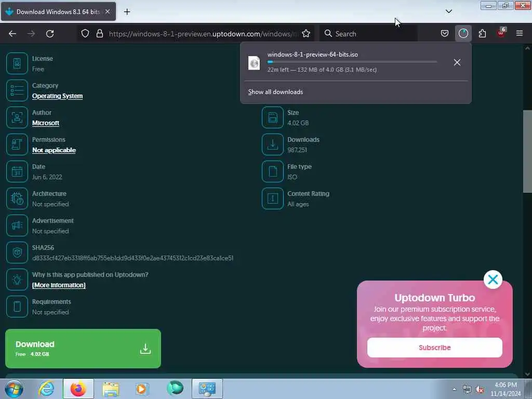Open the Operating System category link
The width and height of the screenshot is (532, 399).
(x=57, y=96)
